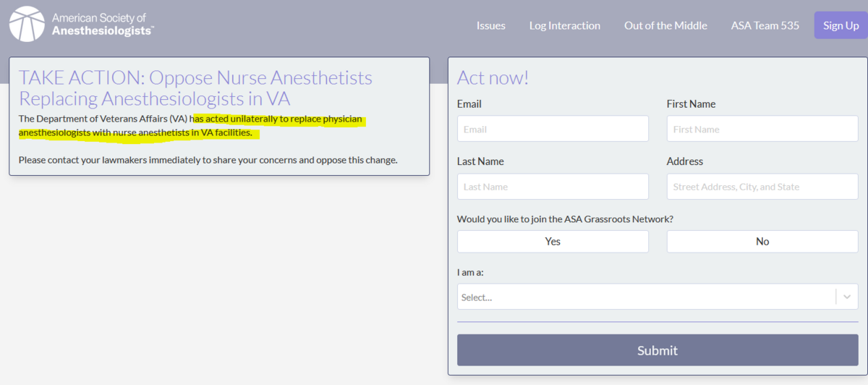Choose Yes for joining Grassroots Network
This screenshot has width=868, height=385.
pos(553,242)
